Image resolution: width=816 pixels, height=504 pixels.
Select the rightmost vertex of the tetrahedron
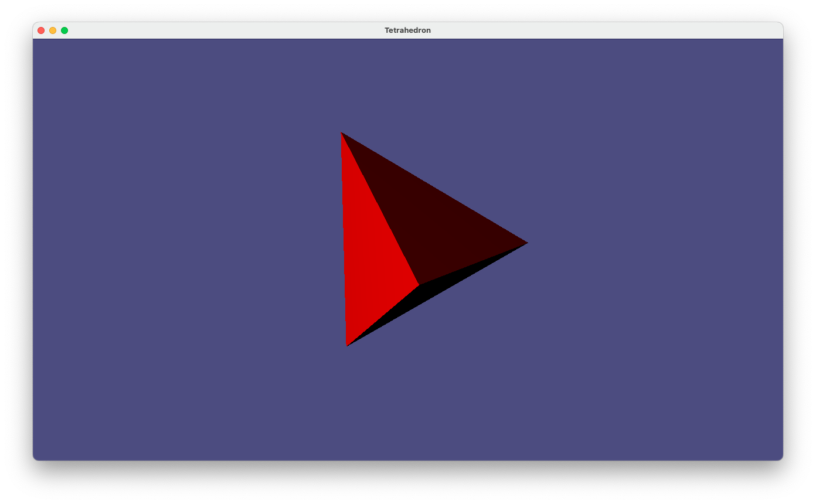tap(527, 243)
